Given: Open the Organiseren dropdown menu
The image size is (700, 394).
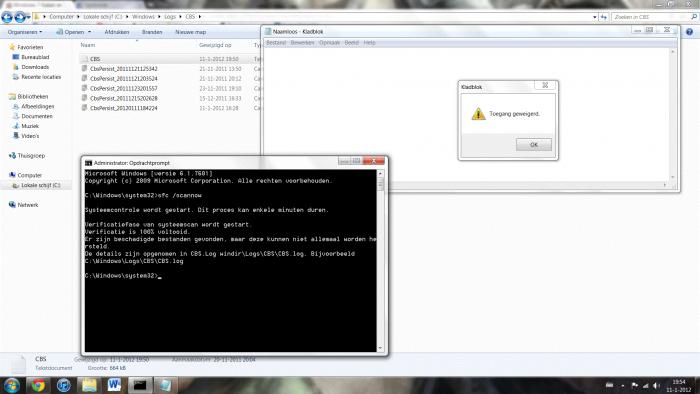Looking at the screenshot, I should pos(25,32).
